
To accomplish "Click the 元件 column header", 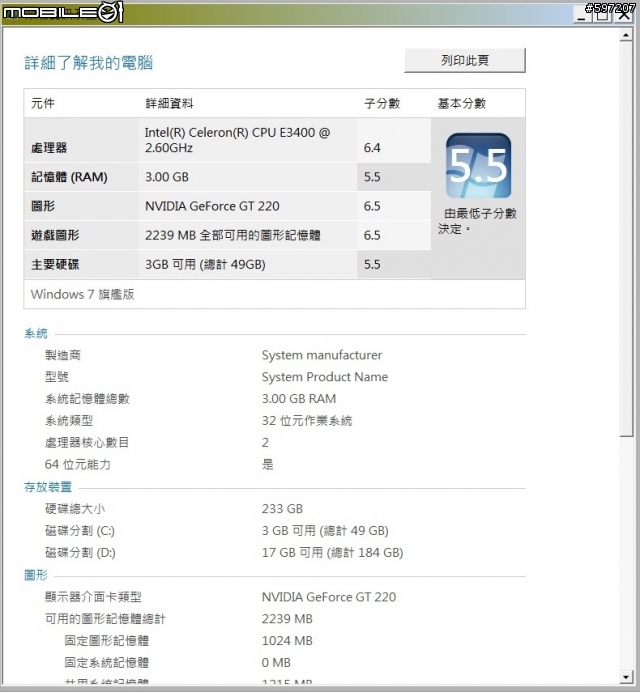I will (x=43, y=103).
